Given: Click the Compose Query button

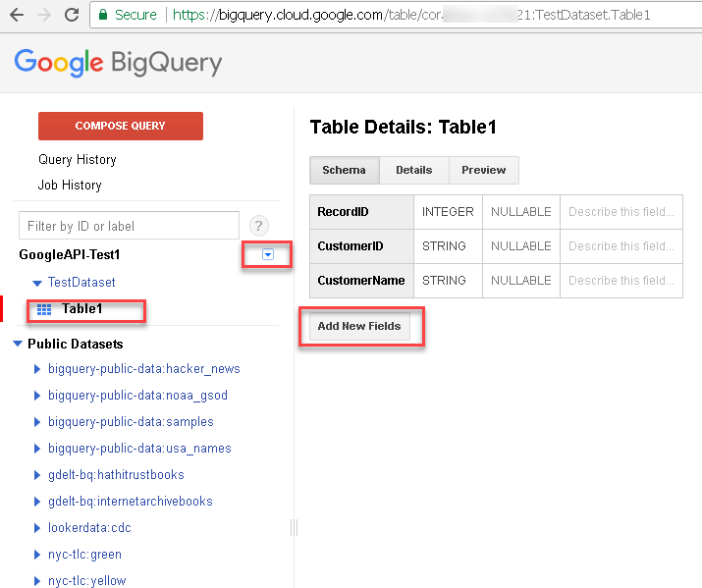Looking at the screenshot, I should point(121,126).
